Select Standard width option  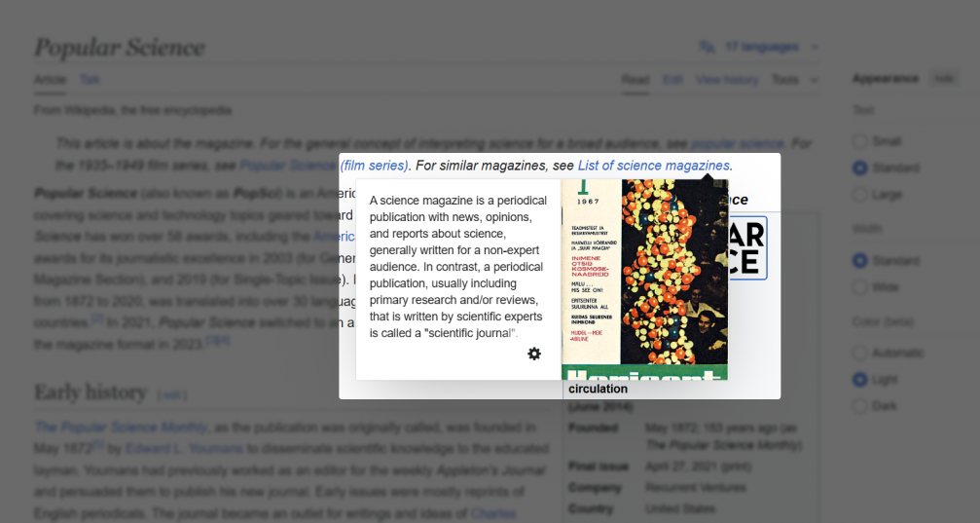(x=860, y=260)
